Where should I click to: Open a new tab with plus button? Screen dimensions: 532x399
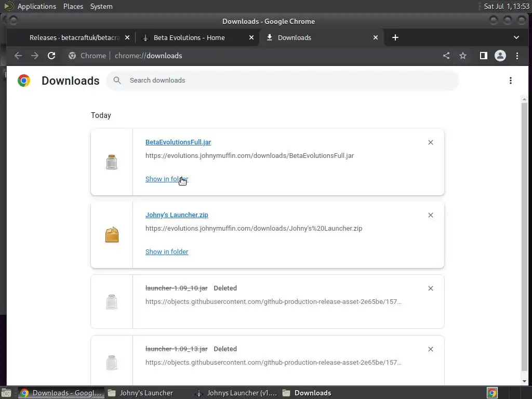pos(395,37)
